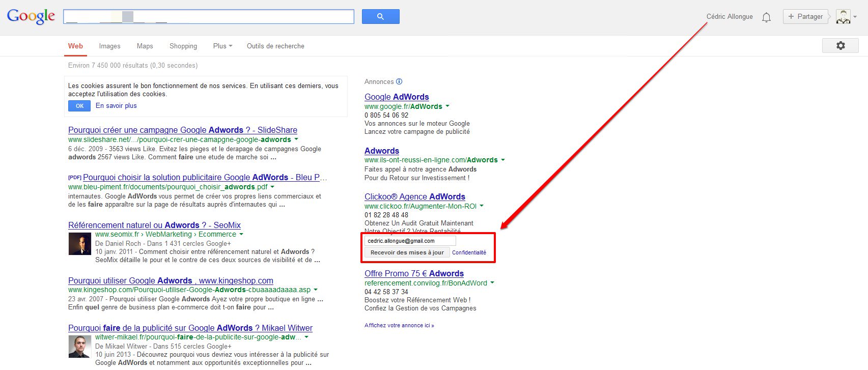This screenshot has height=370, width=868.
Task: Open the En savoir plus link
Action: [x=116, y=105]
